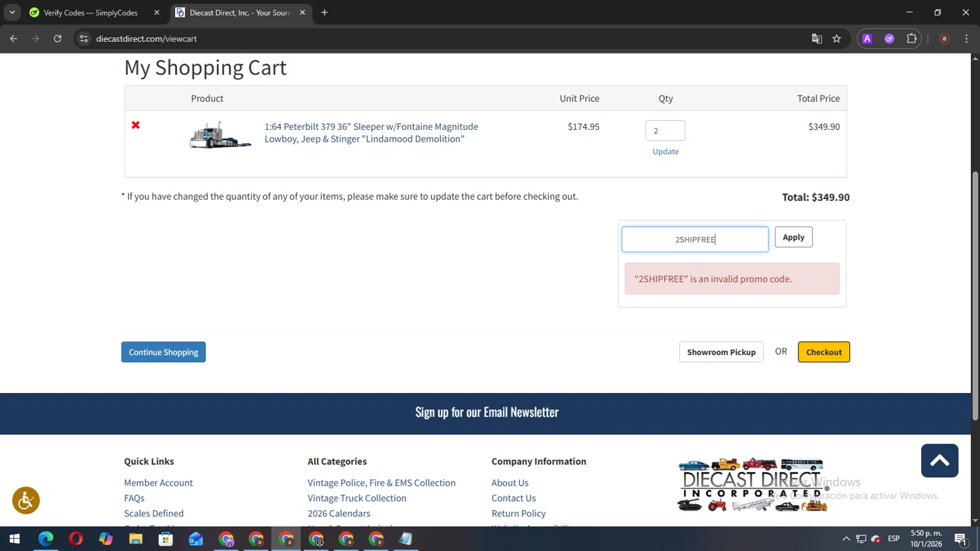980x551 pixels.
Task: Select the Diecast Direct, Inc. tab
Action: [240, 12]
